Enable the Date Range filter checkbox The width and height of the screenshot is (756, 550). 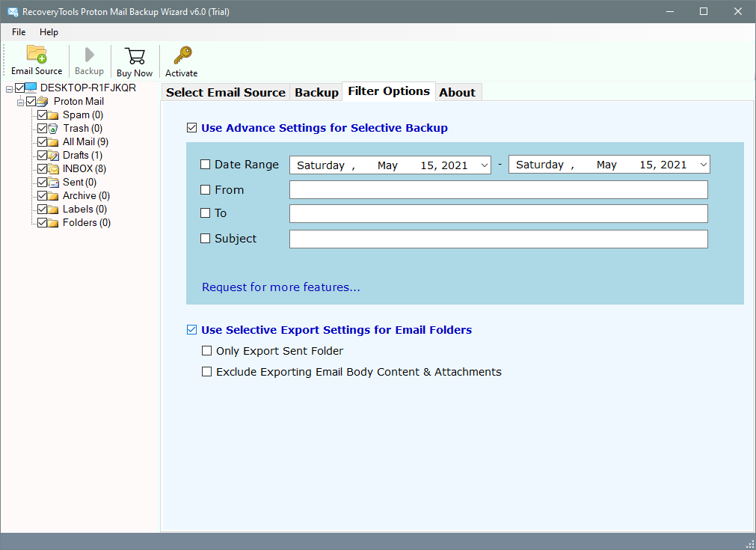206,165
